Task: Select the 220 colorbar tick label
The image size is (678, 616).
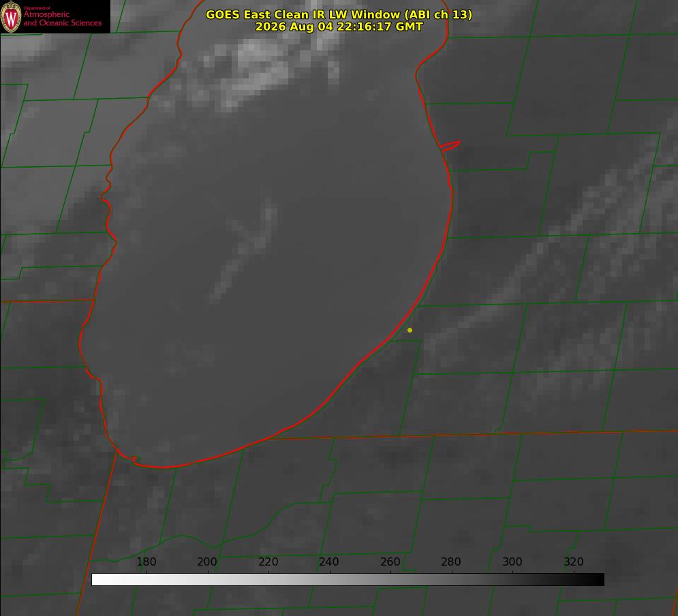Action: pos(268,561)
